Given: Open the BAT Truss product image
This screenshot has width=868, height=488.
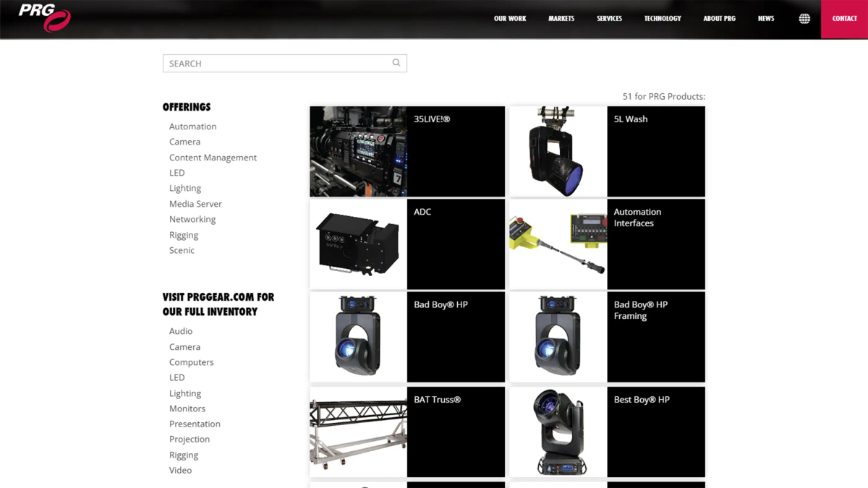Looking at the screenshot, I should (358, 432).
